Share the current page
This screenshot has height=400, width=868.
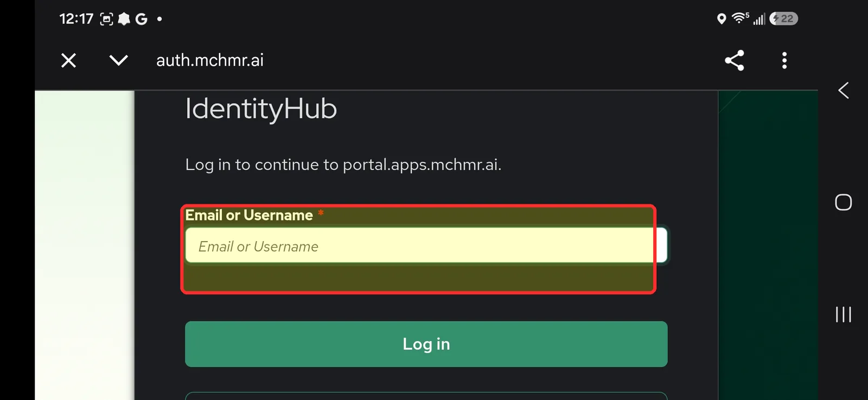735,60
